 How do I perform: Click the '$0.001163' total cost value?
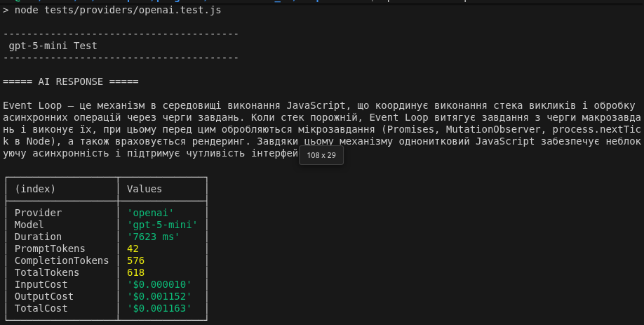pos(159,308)
